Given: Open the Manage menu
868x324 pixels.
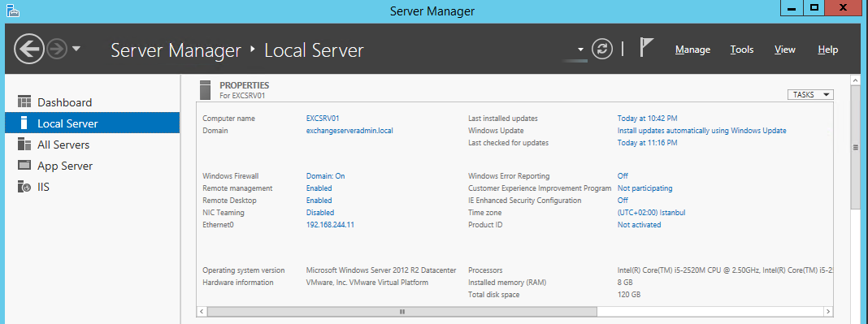Looking at the screenshot, I should click(x=692, y=50).
